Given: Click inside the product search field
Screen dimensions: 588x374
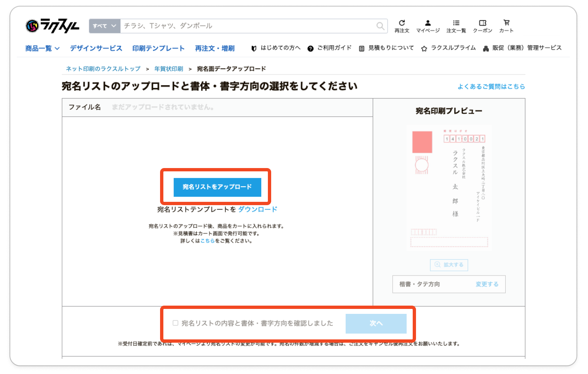Looking at the screenshot, I should point(247,26).
